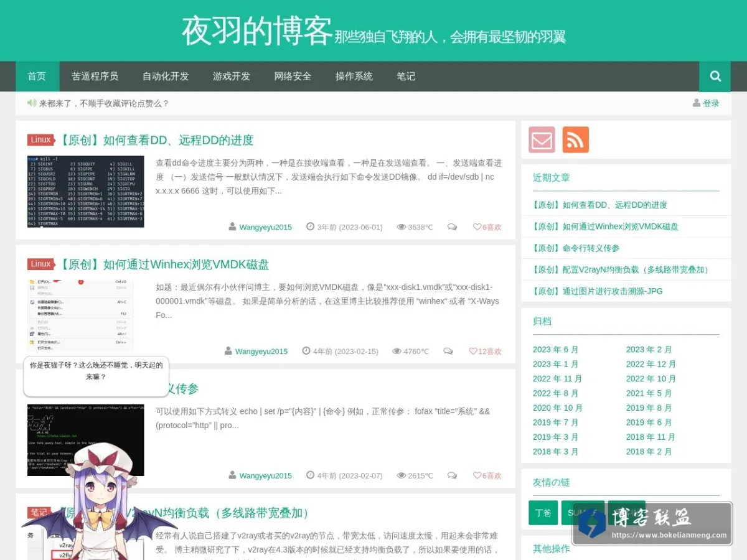Open the 苦逼程序员 nav menu

tap(95, 77)
